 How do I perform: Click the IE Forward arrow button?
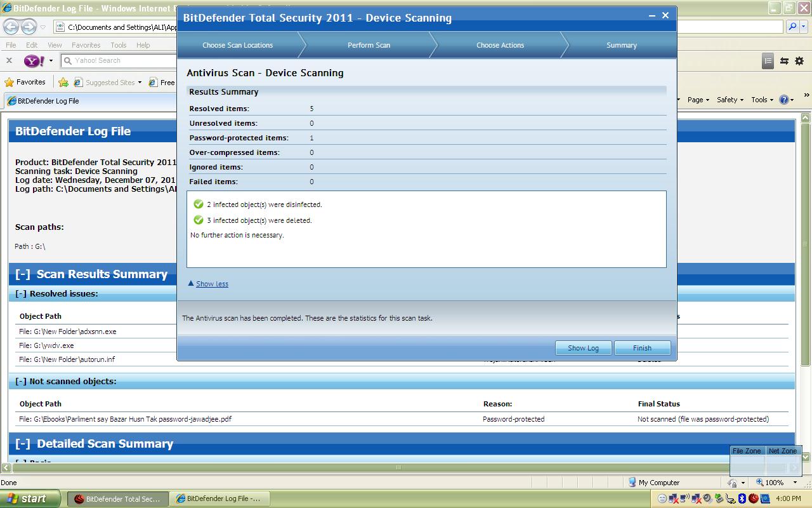coord(29,27)
